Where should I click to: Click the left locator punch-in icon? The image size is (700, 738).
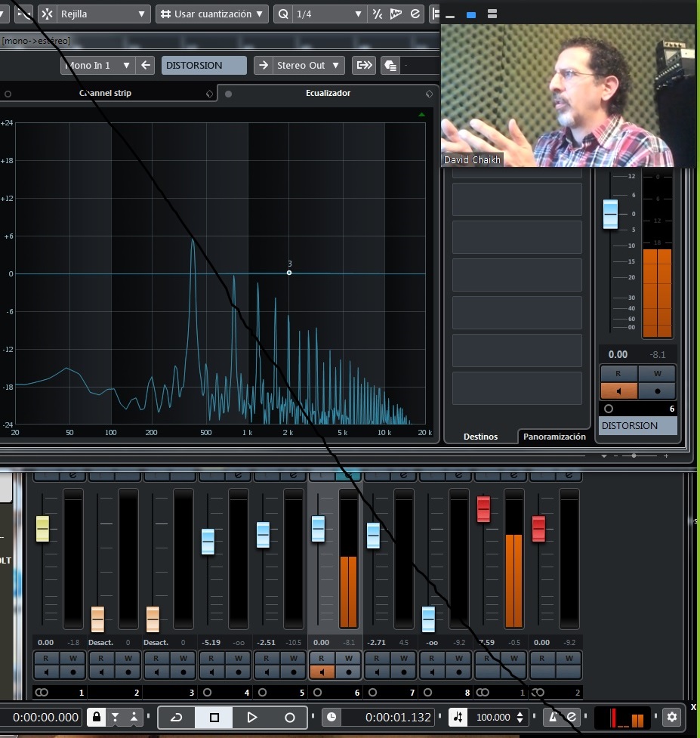pos(116,717)
